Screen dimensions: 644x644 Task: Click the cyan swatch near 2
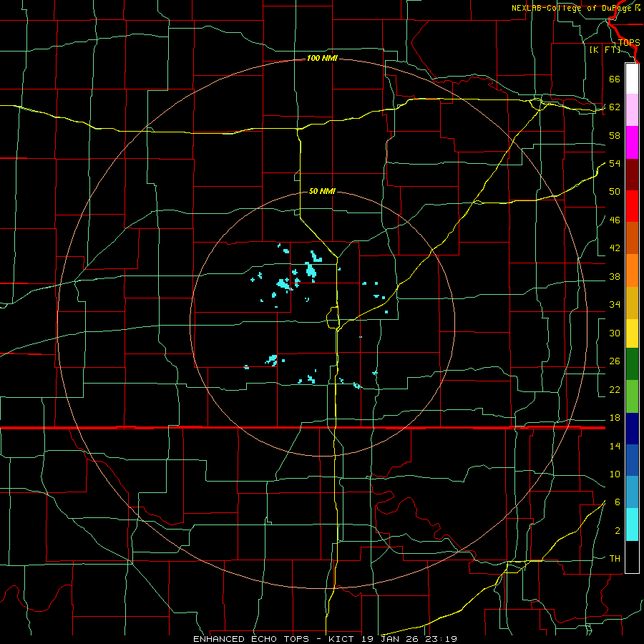pyautogui.click(x=632, y=525)
